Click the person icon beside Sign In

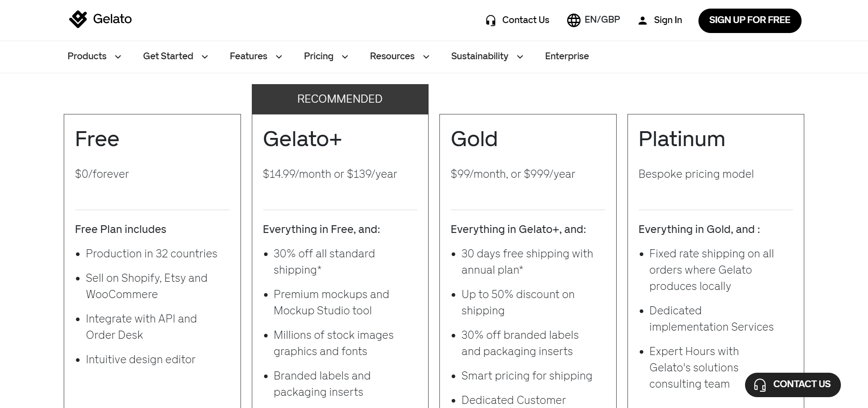point(642,20)
